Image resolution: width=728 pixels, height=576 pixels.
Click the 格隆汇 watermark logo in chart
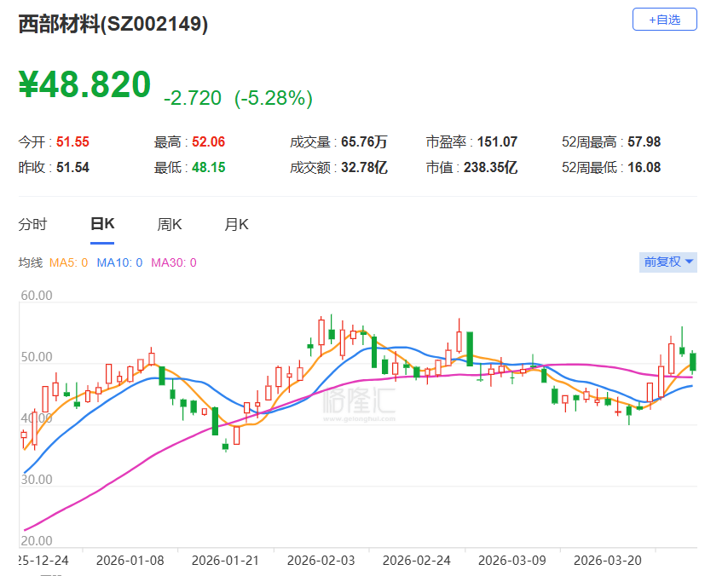(x=358, y=400)
